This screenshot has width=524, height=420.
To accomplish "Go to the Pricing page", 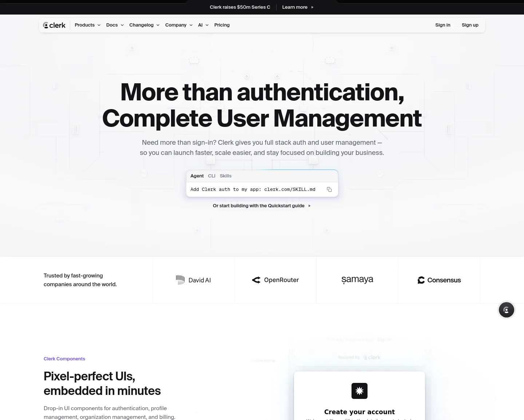I will pyautogui.click(x=222, y=25).
